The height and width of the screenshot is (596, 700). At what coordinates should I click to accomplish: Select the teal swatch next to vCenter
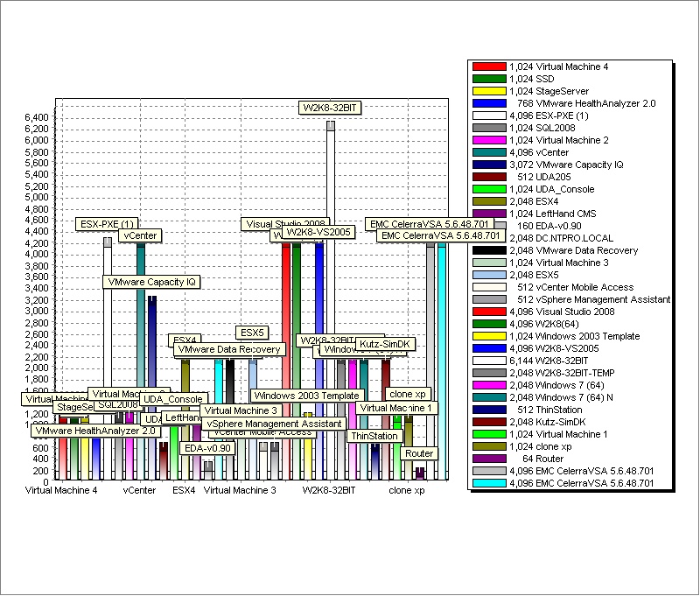489,152
